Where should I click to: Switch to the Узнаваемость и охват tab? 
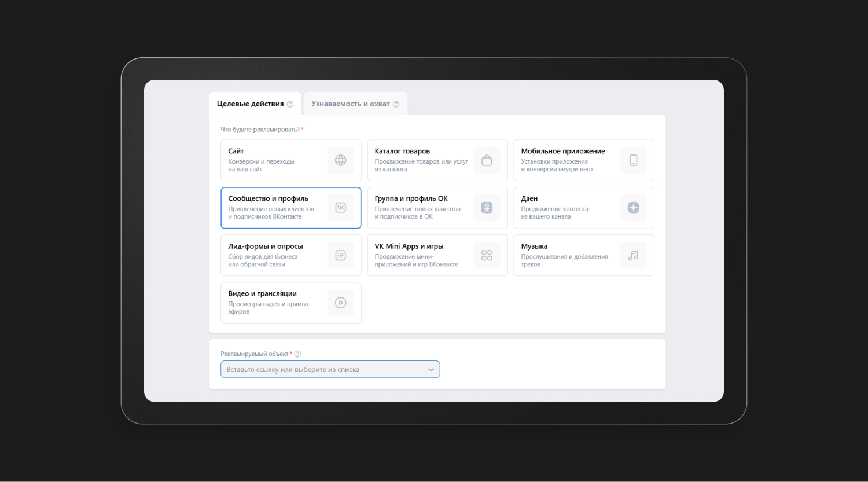coord(355,104)
